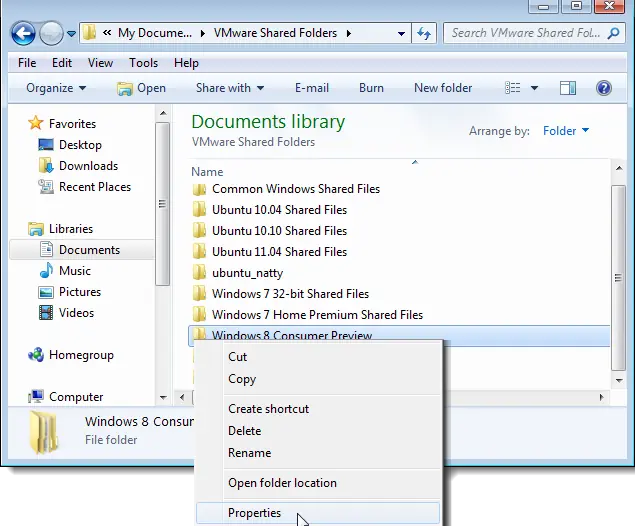
Task: Click the Back navigation arrow
Action: [23, 33]
